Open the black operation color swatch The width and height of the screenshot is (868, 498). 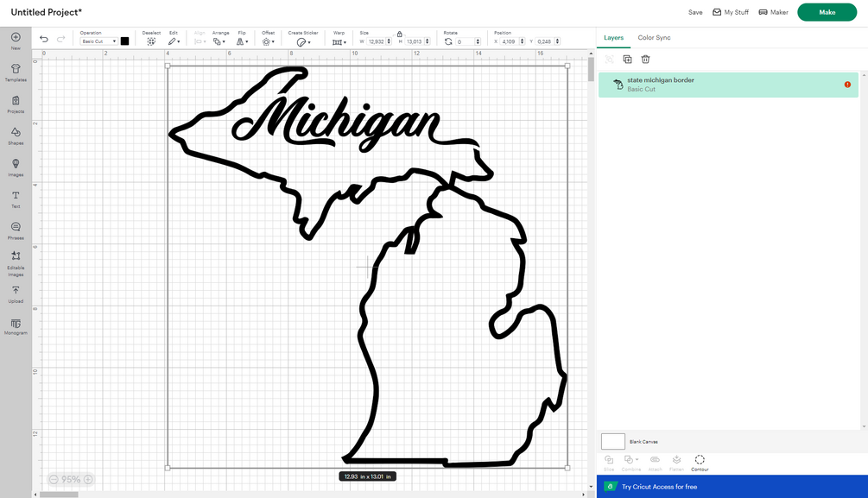pos(124,41)
